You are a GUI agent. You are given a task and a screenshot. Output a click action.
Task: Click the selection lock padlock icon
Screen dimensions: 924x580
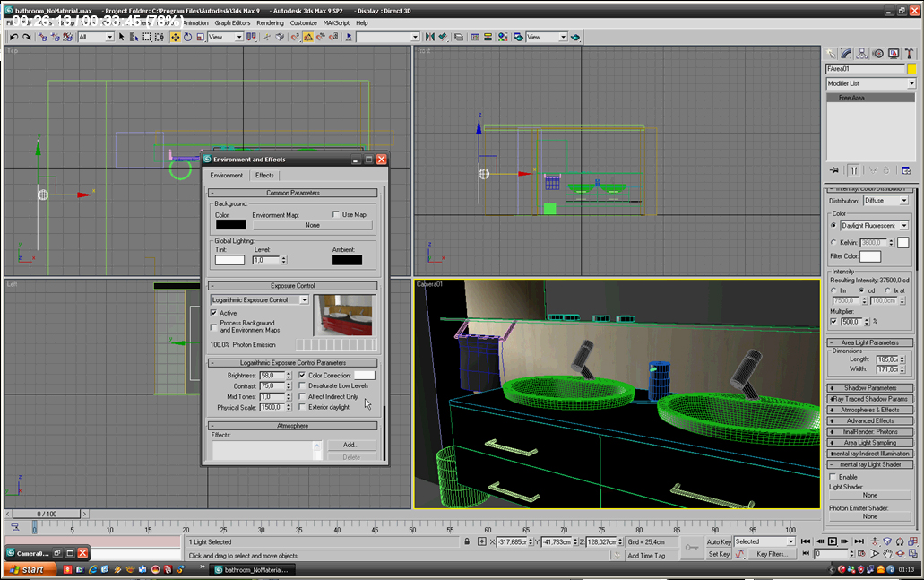pyautogui.click(x=468, y=541)
